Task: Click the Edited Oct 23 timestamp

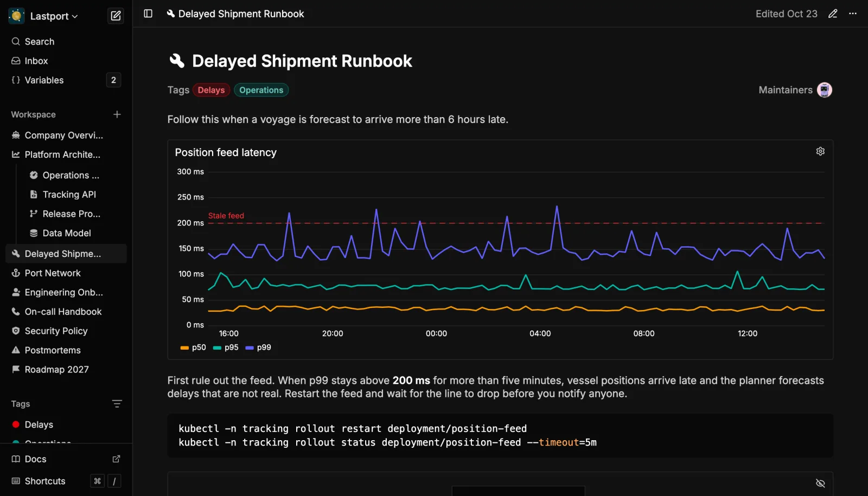Action: (x=786, y=14)
